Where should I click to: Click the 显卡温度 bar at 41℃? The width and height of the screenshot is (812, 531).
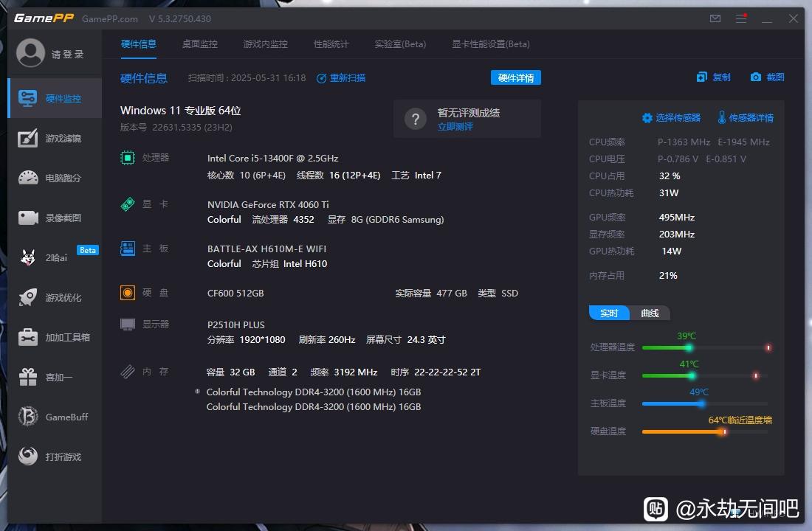(706, 375)
